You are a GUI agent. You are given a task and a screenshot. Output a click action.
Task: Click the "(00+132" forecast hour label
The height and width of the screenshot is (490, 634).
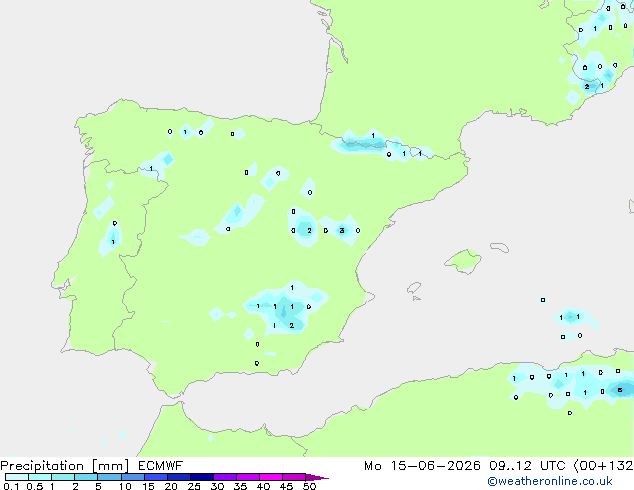point(603,466)
